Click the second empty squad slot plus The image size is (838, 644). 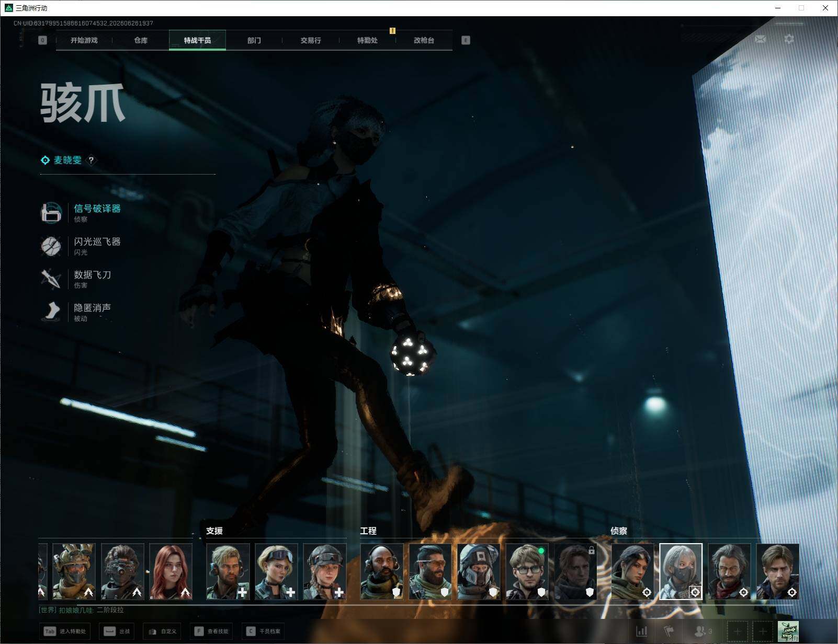[x=763, y=631]
